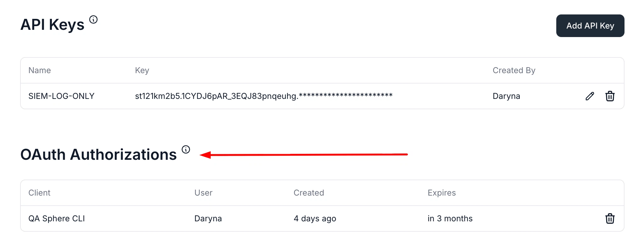The width and height of the screenshot is (644, 248).
Task: Click the User column header
Action: (203, 193)
